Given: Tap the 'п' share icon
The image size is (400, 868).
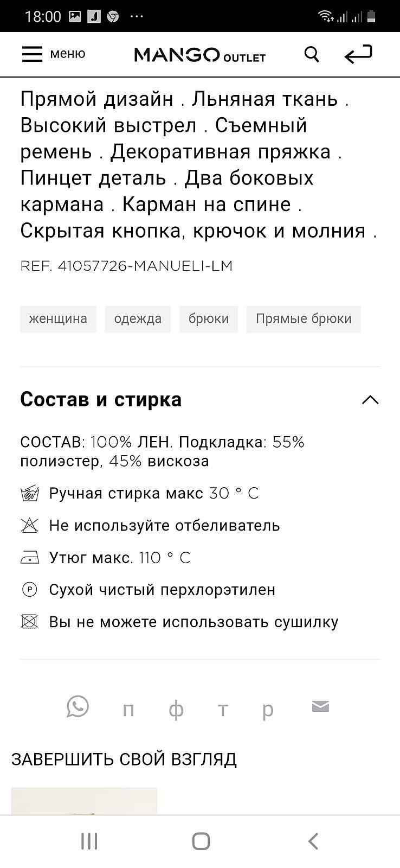Looking at the screenshot, I should pos(128,709).
